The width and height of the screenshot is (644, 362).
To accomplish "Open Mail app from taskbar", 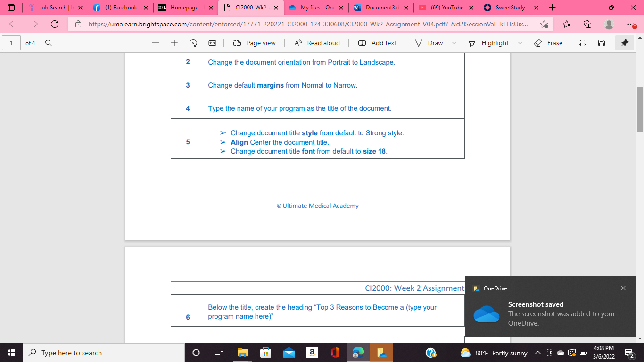I will (289, 353).
